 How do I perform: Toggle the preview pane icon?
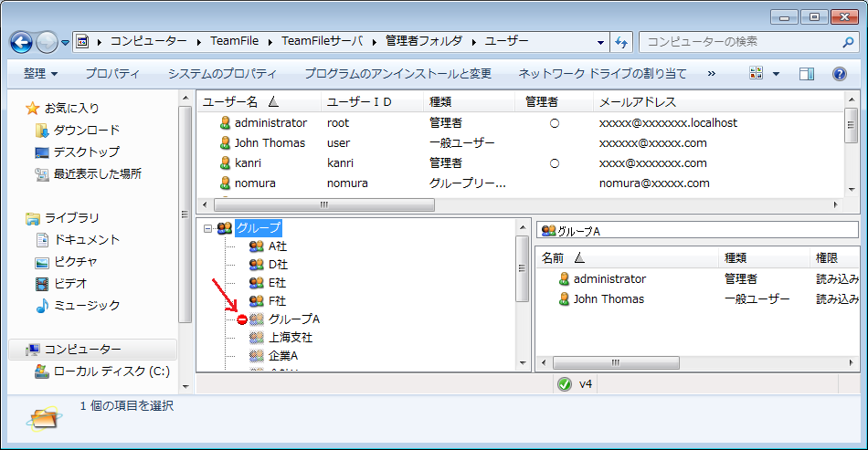pyautogui.click(x=806, y=74)
